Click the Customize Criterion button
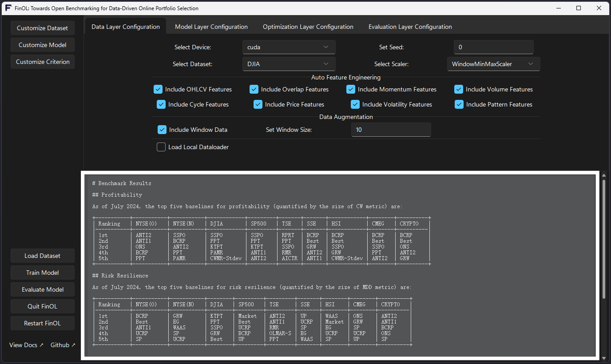Image resolution: width=611 pixels, height=364 pixels. tap(43, 62)
